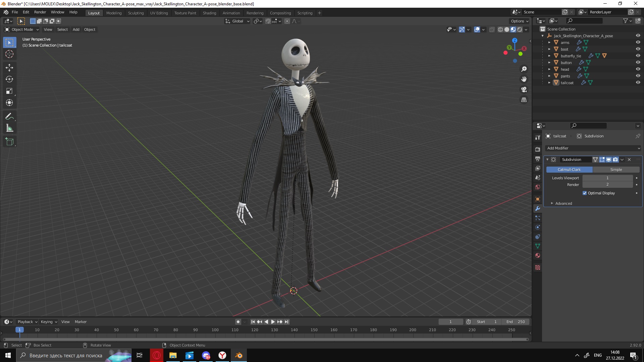
Task: Toggle modifier show in render icon
Action: click(x=615, y=160)
